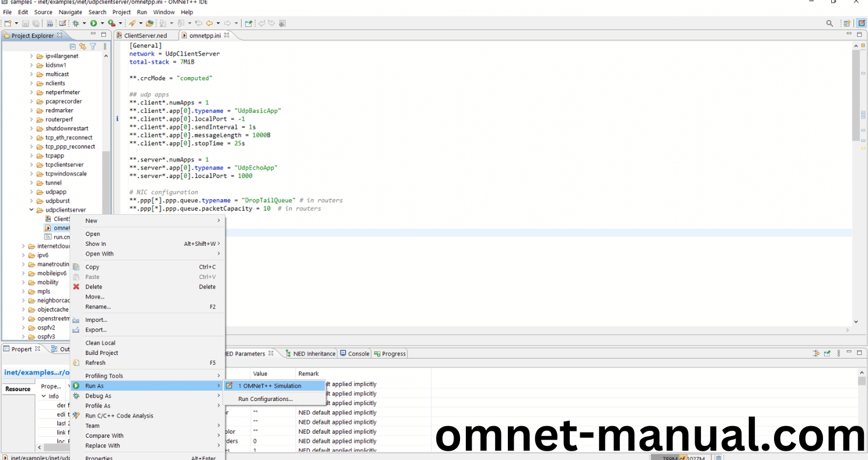Viewport: 868px width, 460px height.
Task: Open the Debug toolbar dropdown arrow
Action: click(x=84, y=23)
